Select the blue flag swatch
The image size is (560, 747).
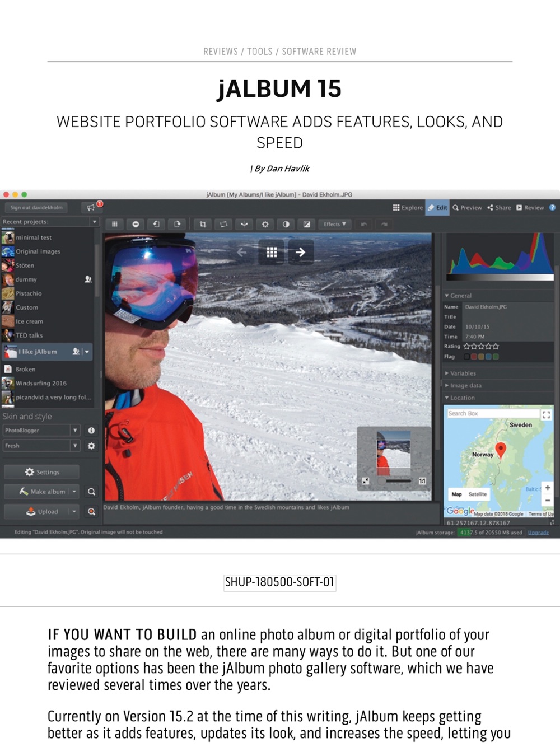pos(488,356)
